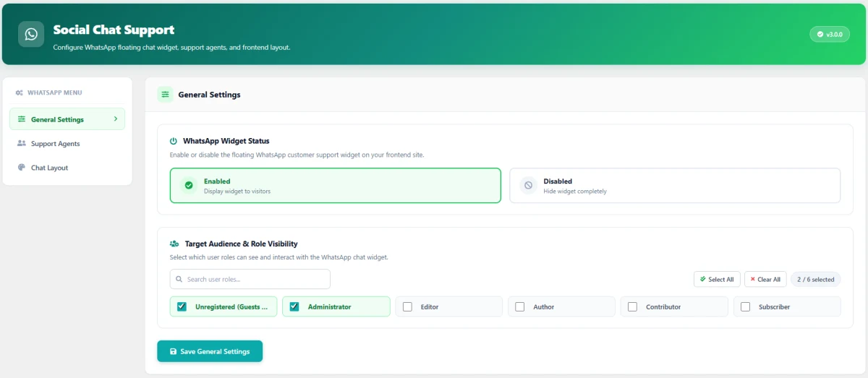This screenshot has height=378, width=868.
Task: Click the sliders icon next to General Settings menu item
Action: point(22,119)
